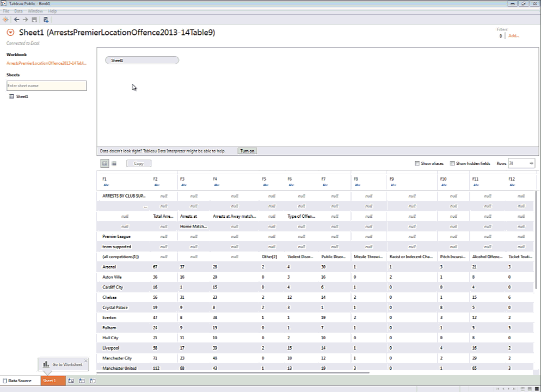
Task: Click the save disk icon in toolbar
Action: point(34,20)
